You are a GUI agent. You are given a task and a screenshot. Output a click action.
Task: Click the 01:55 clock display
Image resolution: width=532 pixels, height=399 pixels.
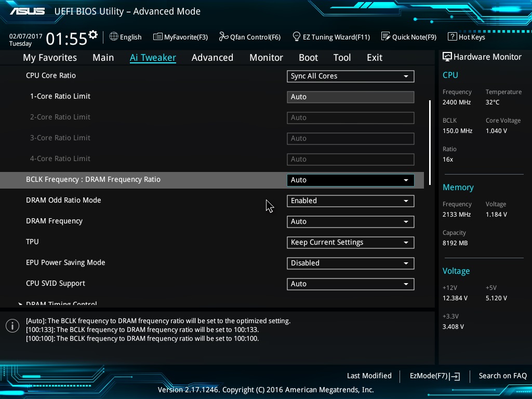(x=66, y=38)
